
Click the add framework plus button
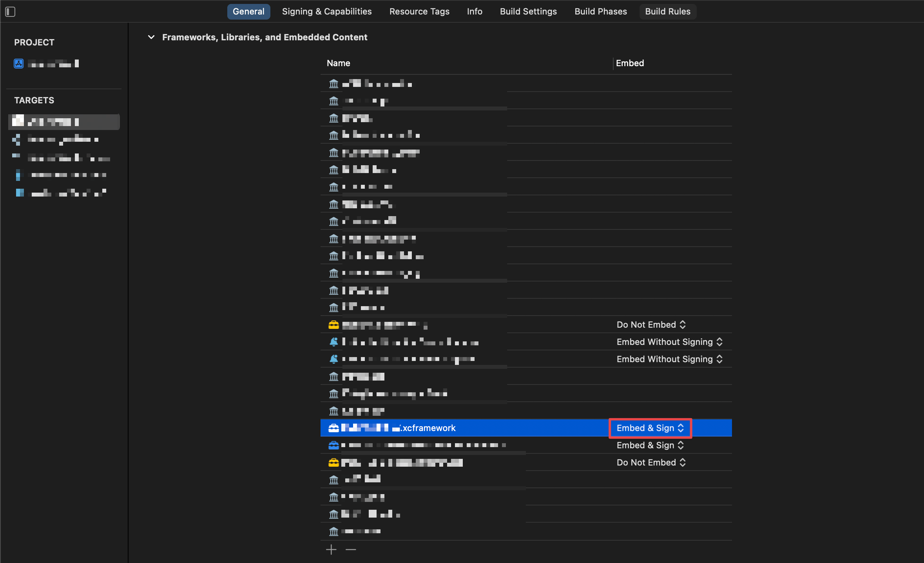(x=331, y=550)
